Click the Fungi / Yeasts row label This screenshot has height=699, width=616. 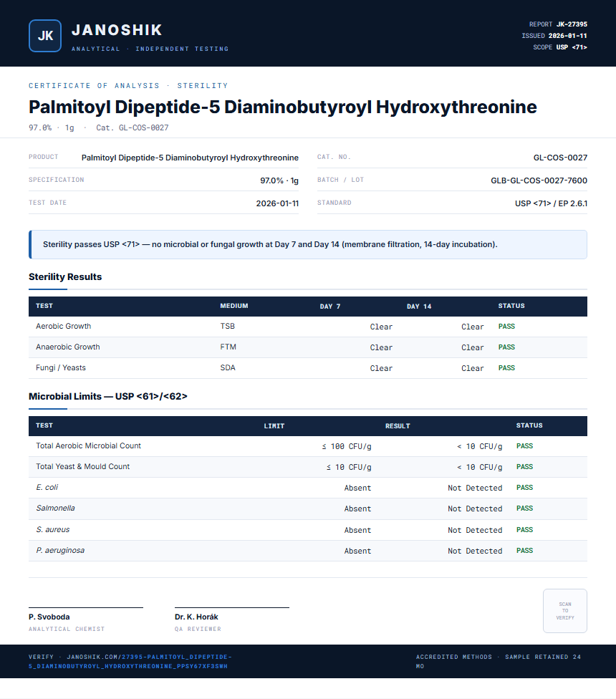coord(61,368)
